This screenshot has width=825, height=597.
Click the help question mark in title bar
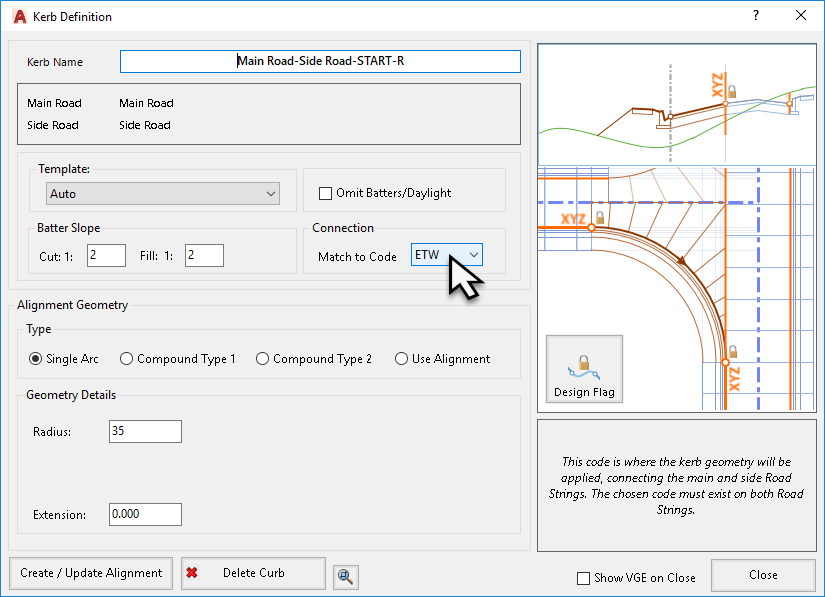(x=756, y=16)
